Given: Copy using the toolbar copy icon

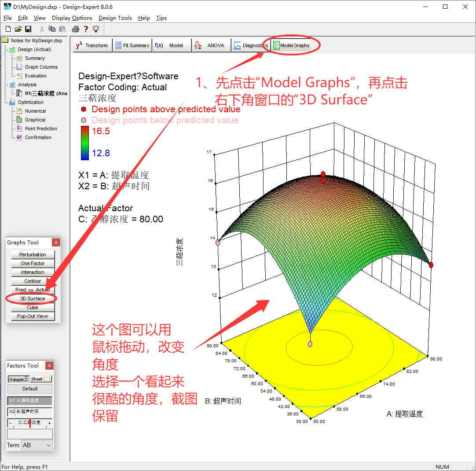Looking at the screenshot, I should [x=52, y=29].
